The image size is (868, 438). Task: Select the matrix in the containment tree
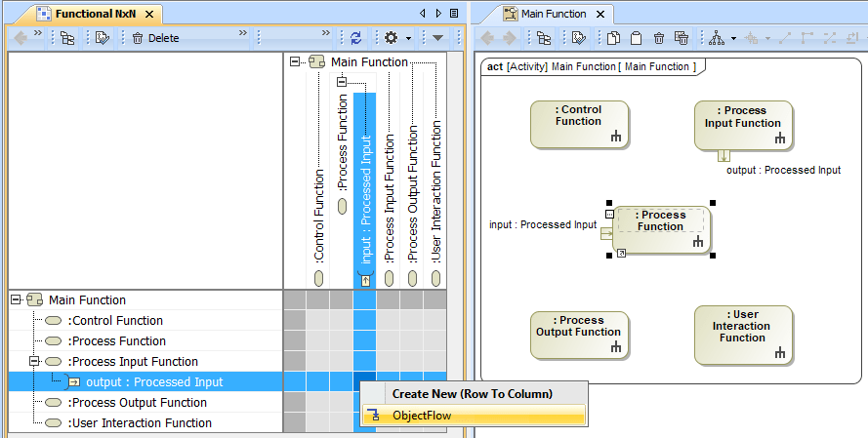pos(67,38)
